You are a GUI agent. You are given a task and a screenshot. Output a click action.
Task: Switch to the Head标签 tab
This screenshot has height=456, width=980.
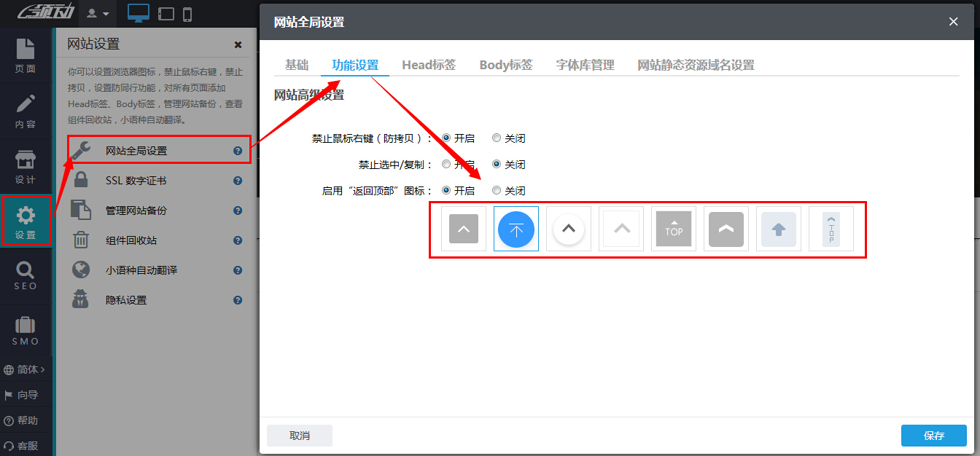pos(429,64)
